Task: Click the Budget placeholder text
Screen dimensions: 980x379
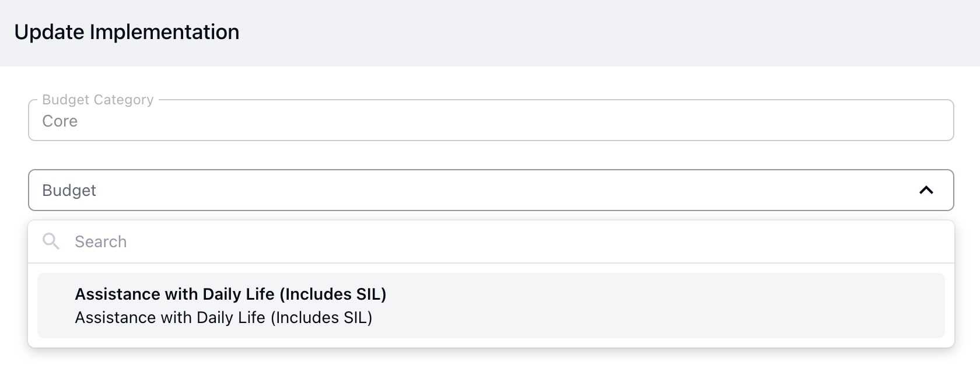Action: [69, 191]
